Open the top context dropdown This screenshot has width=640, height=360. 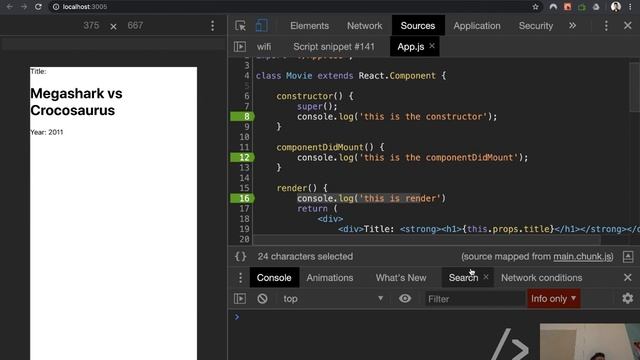coord(333,299)
